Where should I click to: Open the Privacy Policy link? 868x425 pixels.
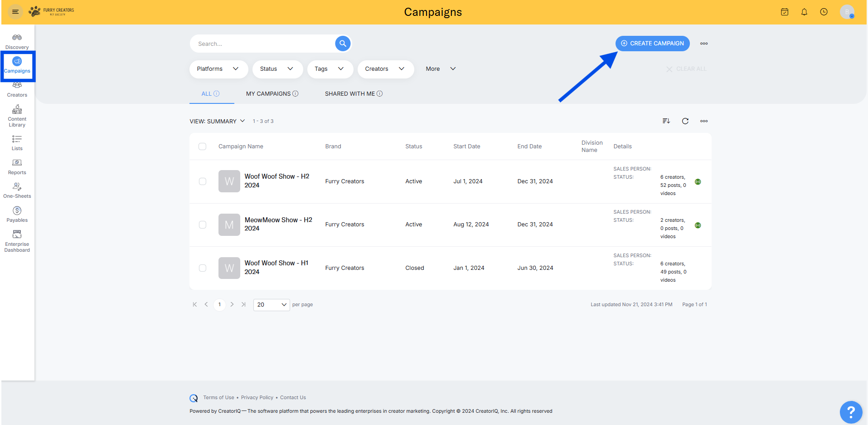[x=257, y=398]
